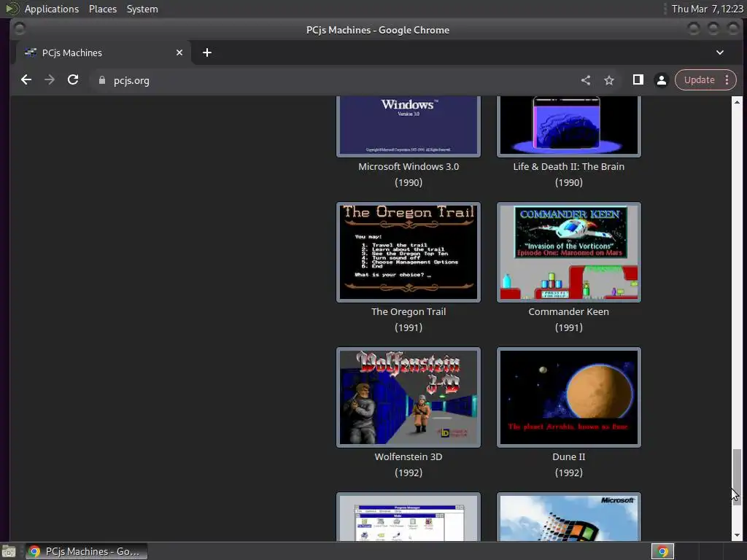This screenshot has height=560, width=747.
Task: Open the Commander Keen screenshot thumbnail
Action: [x=568, y=252]
